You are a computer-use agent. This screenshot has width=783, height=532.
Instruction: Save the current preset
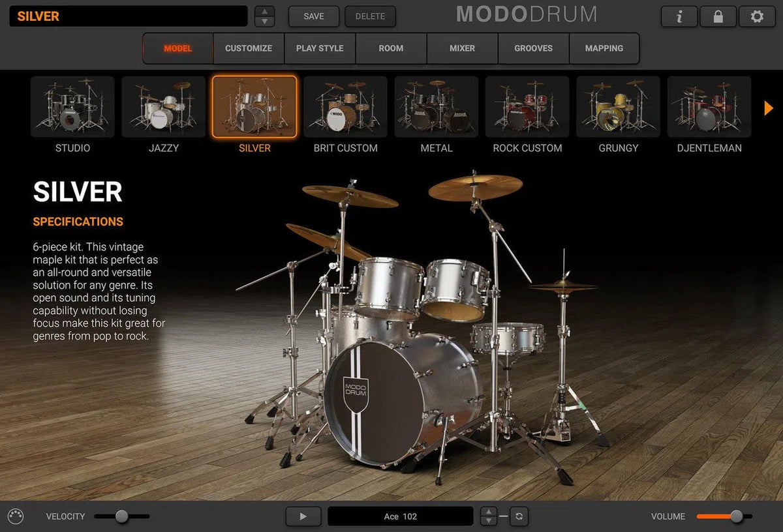[313, 16]
